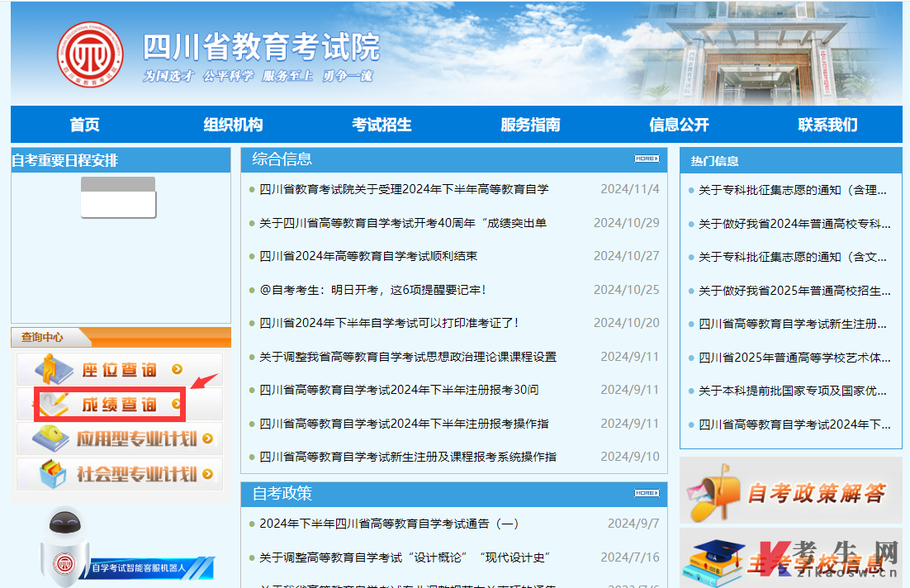The image size is (910, 588).
Task: Click the 四川省教育考试院 header title text
Action: pyautogui.click(x=261, y=46)
